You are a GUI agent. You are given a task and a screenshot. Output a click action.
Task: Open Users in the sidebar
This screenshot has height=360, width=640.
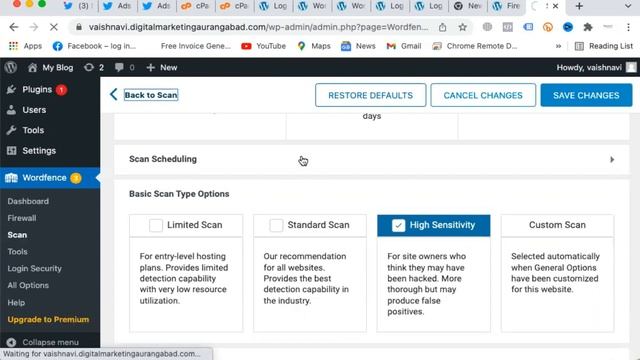34,110
